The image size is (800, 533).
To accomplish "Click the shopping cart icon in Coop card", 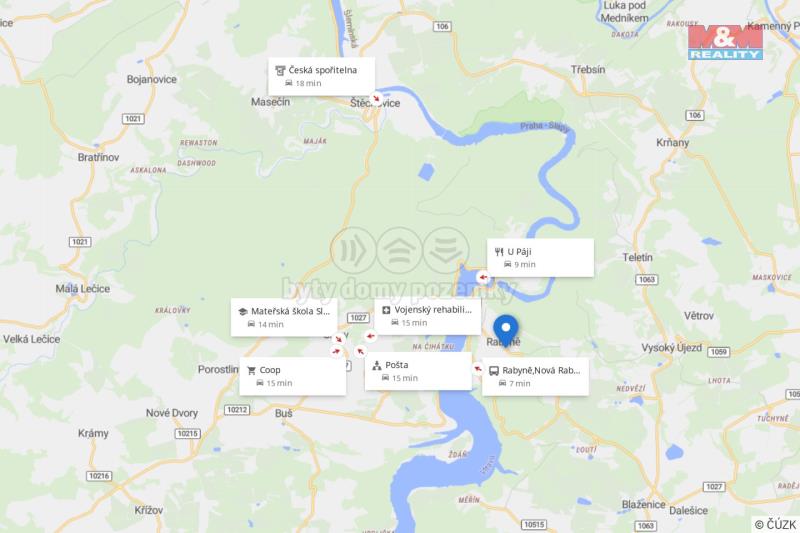I will click(251, 370).
